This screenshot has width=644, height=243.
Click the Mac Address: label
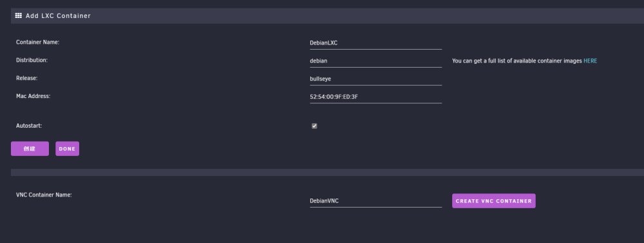pos(33,96)
